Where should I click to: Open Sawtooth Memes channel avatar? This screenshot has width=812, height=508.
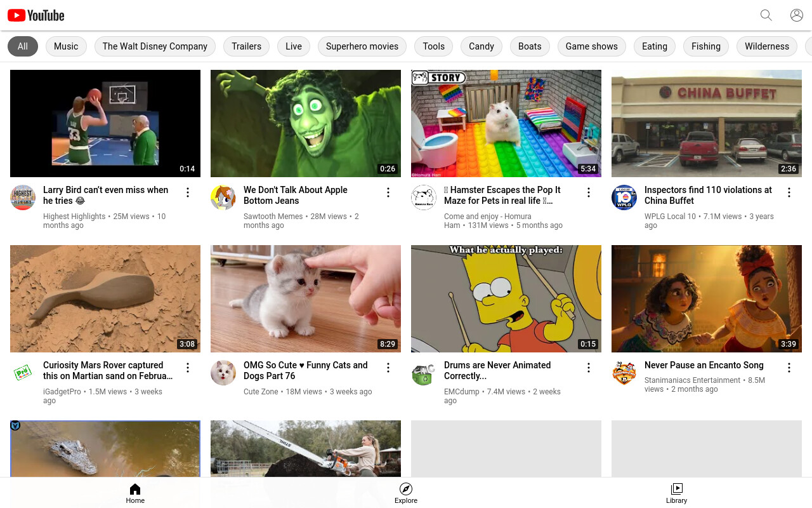(223, 197)
